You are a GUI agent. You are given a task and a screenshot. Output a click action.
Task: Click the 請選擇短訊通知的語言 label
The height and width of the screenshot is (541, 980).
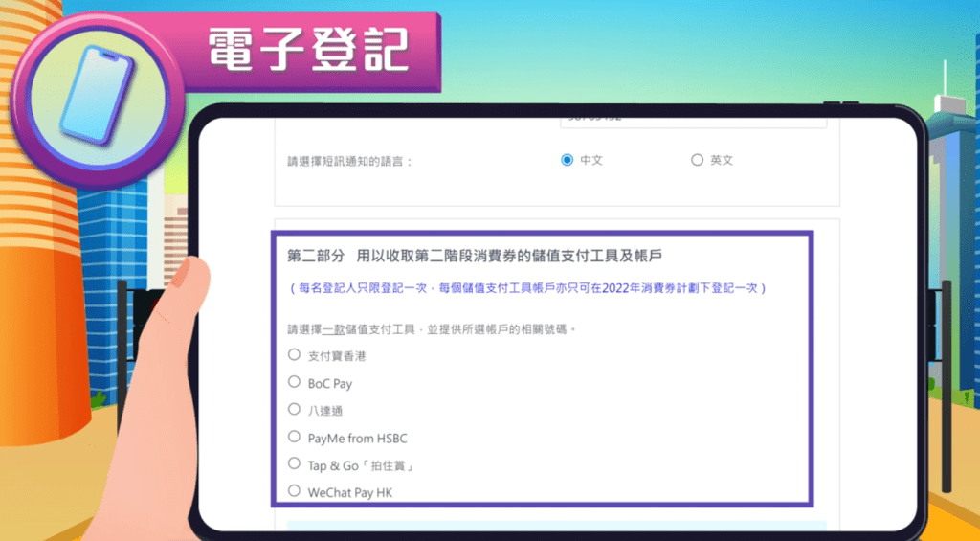(x=350, y=162)
